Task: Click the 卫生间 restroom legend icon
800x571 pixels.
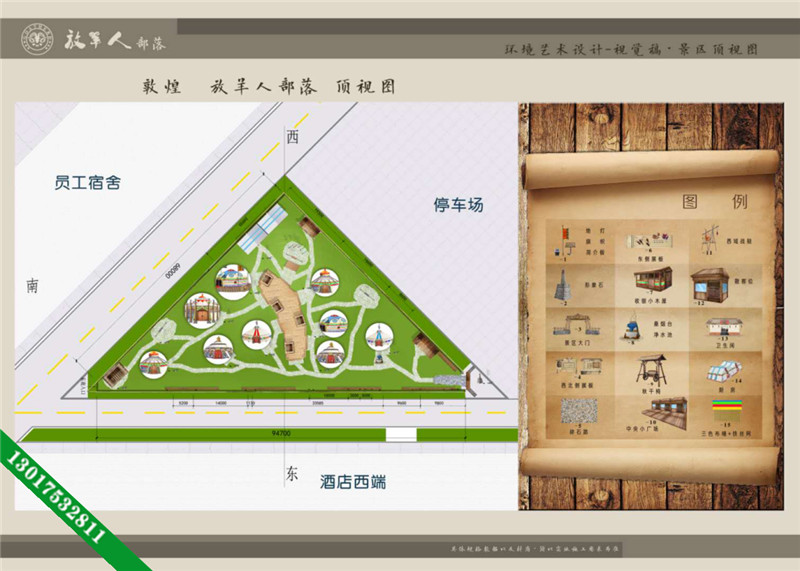Action: click(724, 326)
